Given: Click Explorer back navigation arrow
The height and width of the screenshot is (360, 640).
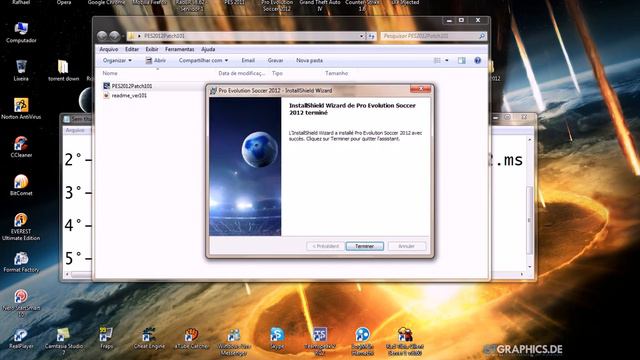Looking at the screenshot, I should (102, 36).
